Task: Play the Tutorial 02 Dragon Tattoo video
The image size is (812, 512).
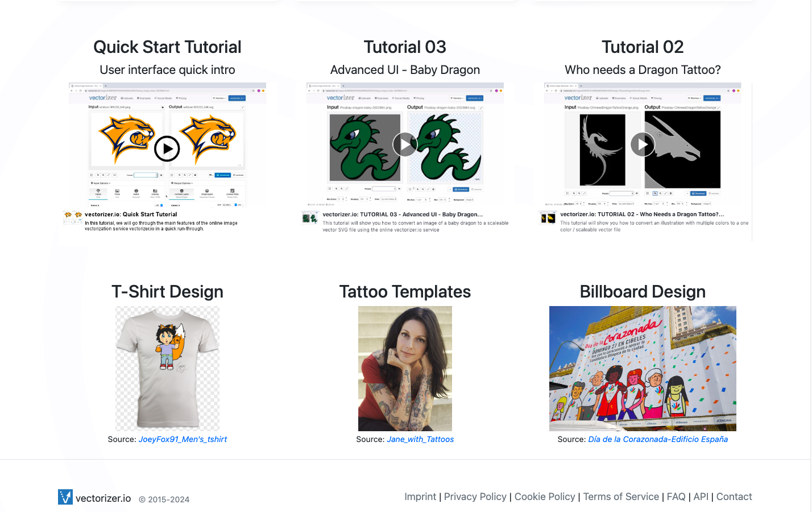Action: pyautogui.click(x=643, y=144)
